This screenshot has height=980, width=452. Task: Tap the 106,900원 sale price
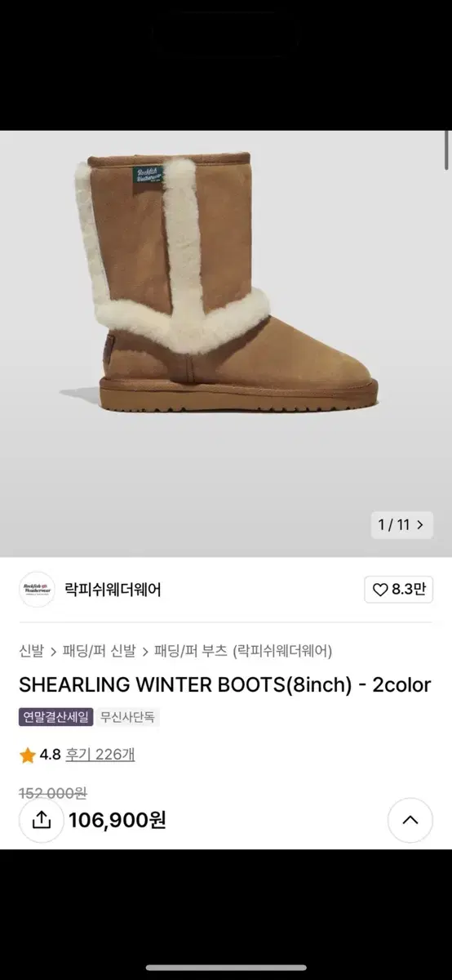[117, 820]
